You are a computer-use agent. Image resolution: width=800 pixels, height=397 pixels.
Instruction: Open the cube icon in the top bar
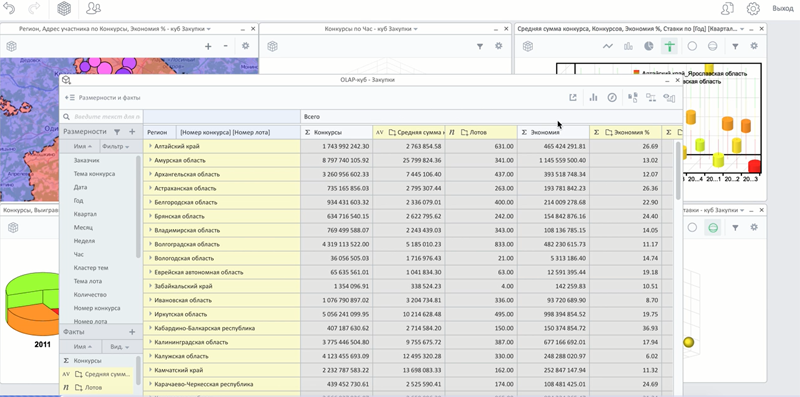click(64, 8)
